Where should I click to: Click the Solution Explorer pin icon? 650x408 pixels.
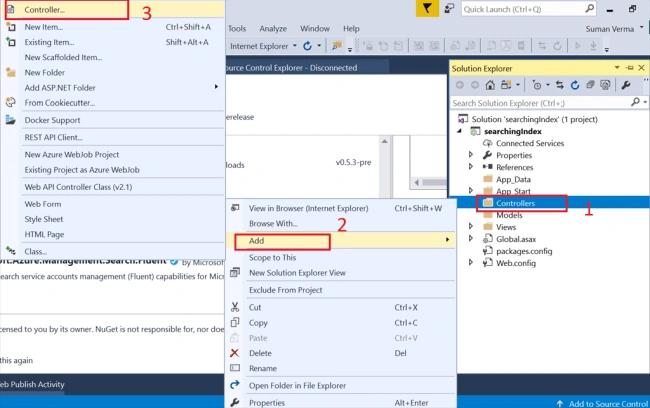click(x=630, y=68)
